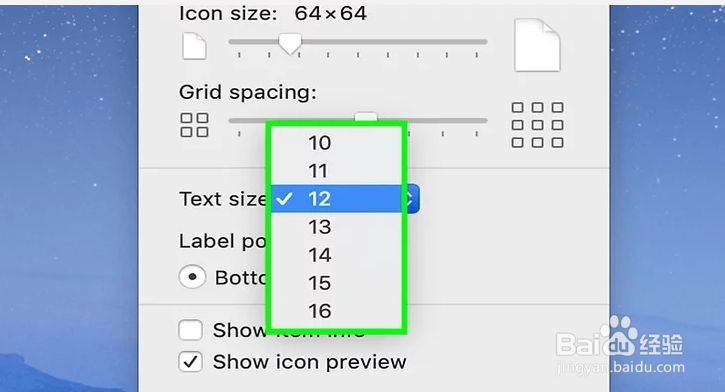Click the large document icon by the icon size slider
The height and width of the screenshot is (392, 725).
(x=537, y=45)
